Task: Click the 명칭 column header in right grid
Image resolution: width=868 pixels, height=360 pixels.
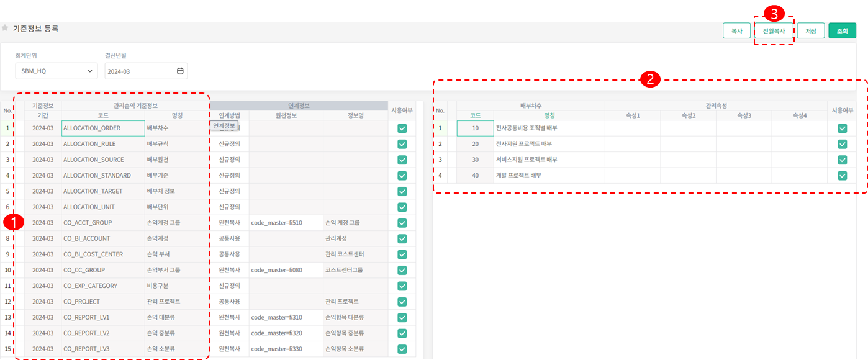Action: click(549, 115)
